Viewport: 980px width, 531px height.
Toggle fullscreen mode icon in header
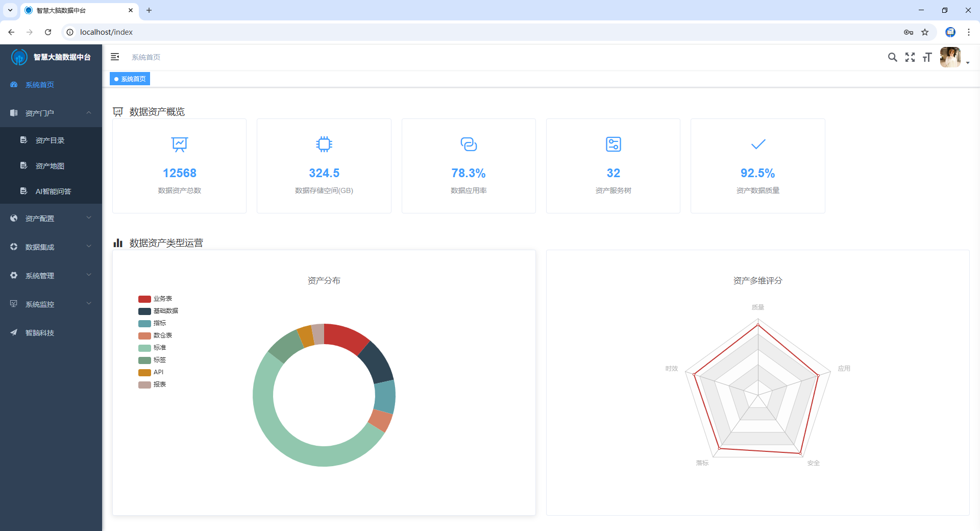(x=910, y=57)
